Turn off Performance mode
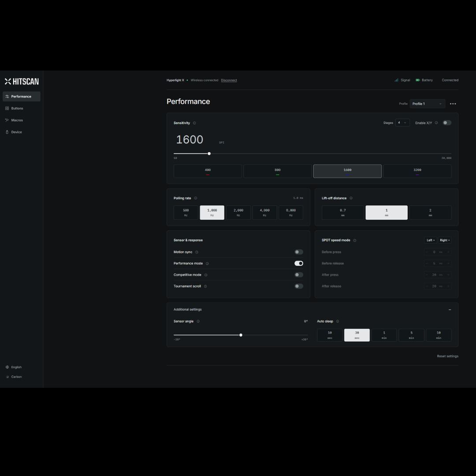 (299, 263)
